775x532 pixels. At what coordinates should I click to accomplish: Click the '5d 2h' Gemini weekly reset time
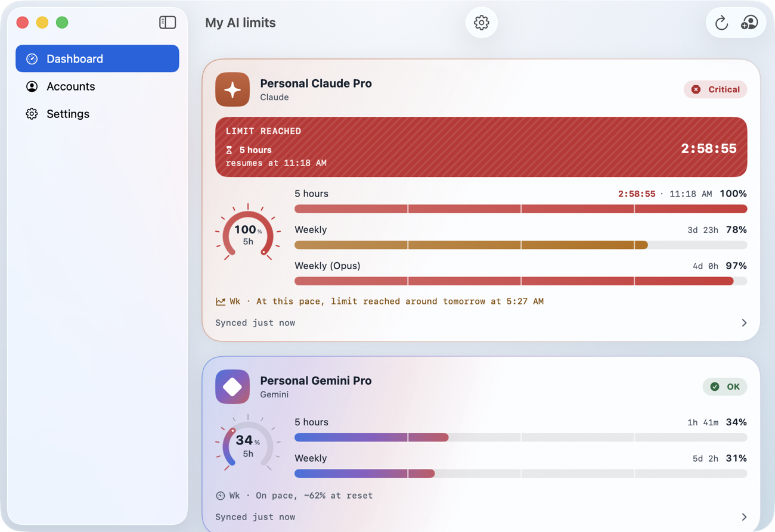(705, 459)
